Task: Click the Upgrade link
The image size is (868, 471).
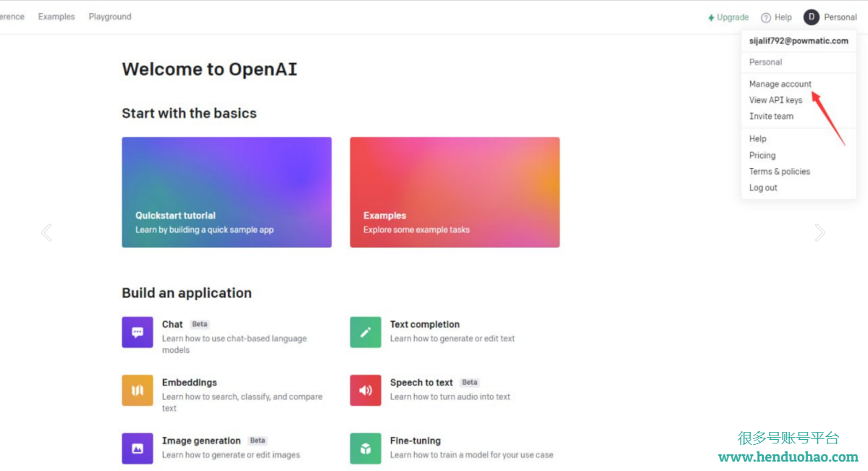Action: tap(728, 17)
